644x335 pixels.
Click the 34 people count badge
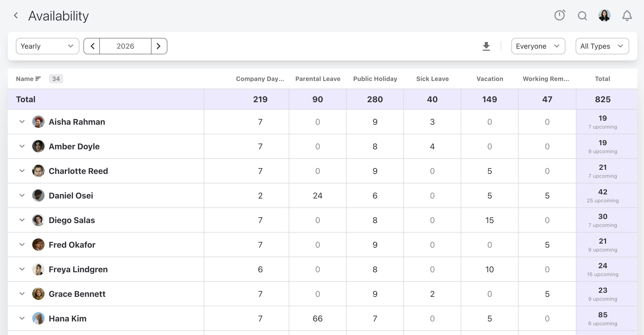(x=56, y=79)
